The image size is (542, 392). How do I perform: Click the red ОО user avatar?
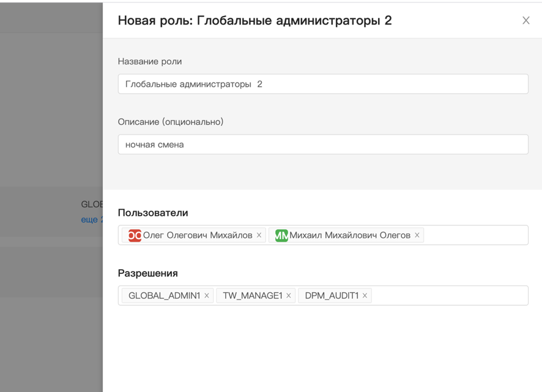pyautogui.click(x=135, y=235)
